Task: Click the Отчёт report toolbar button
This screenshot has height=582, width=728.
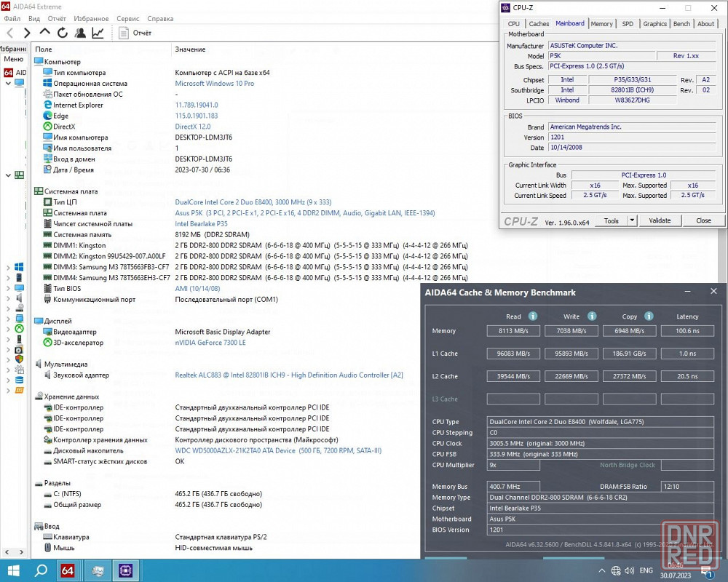Action: [x=135, y=33]
